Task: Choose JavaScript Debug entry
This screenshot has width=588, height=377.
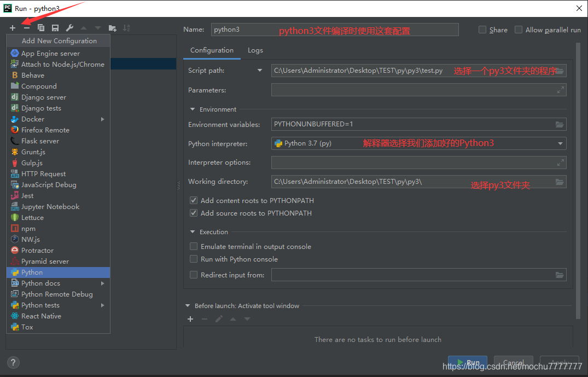Action: pyautogui.click(x=58, y=184)
